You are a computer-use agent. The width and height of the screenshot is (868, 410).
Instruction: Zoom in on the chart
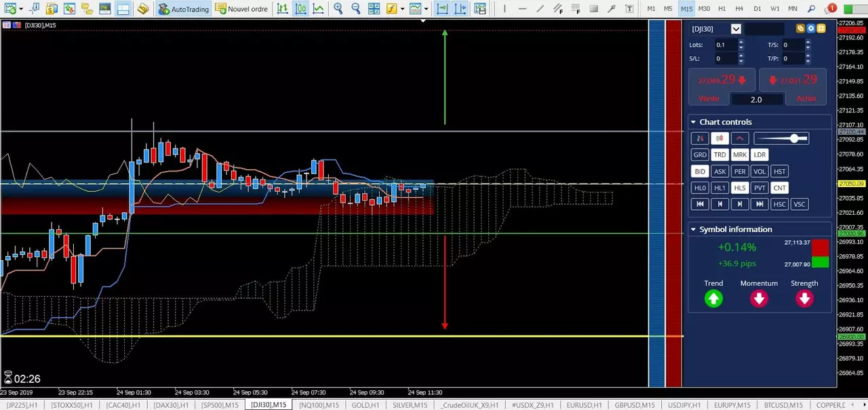click(338, 9)
